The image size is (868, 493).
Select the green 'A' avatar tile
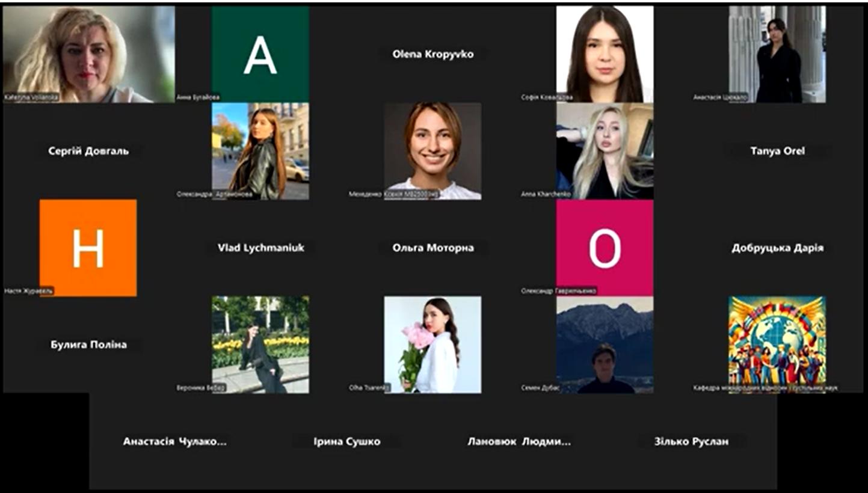260,54
